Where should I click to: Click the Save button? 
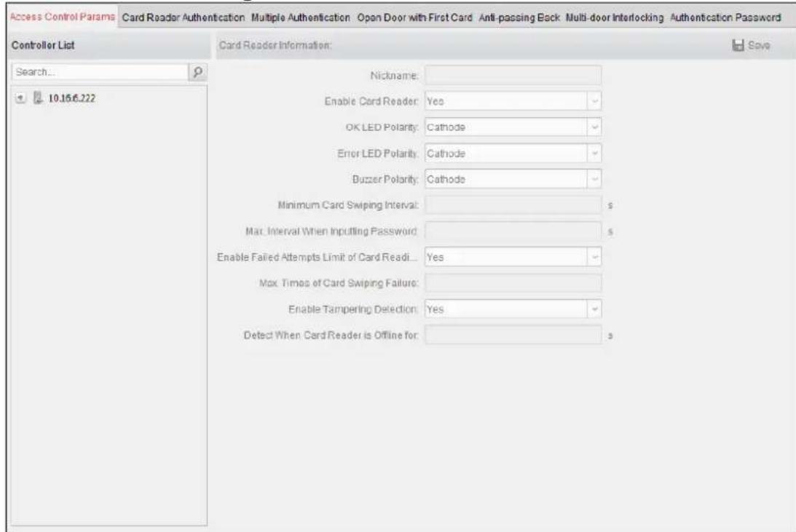point(752,45)
